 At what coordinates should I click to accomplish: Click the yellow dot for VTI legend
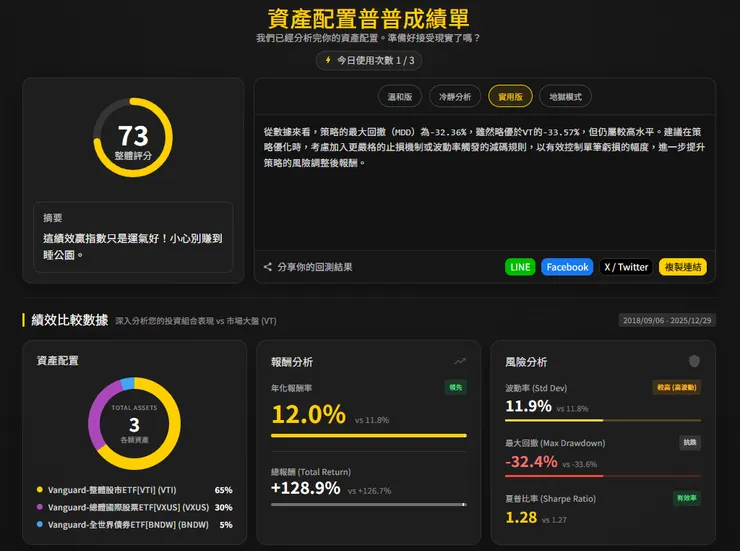40,490
